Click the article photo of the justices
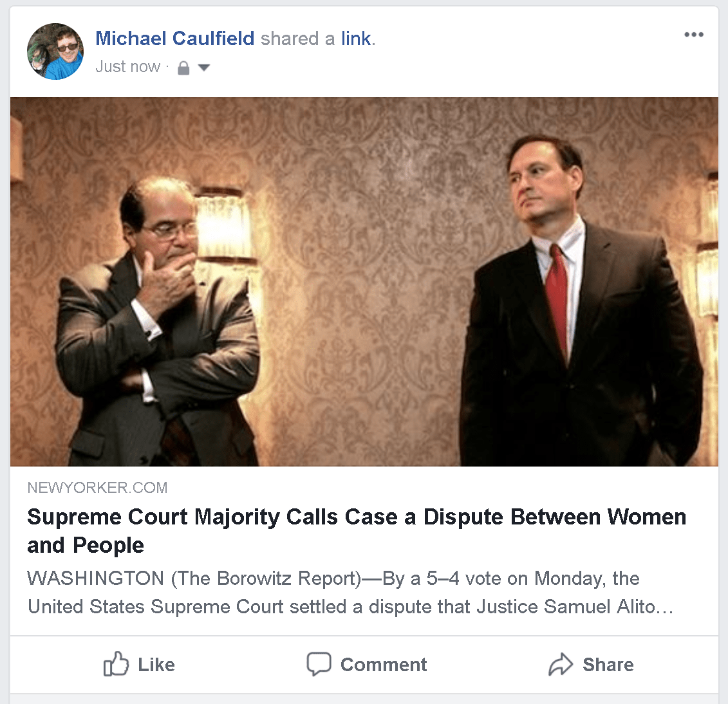Viewport: 728px width, 704px height. tap(364, 281)
